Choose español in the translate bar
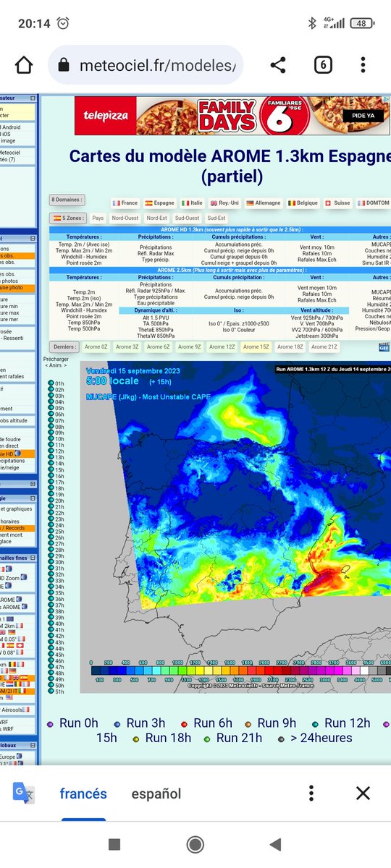Screen dimensions: 391x868 pyautogui.click(x=156, y=793)
